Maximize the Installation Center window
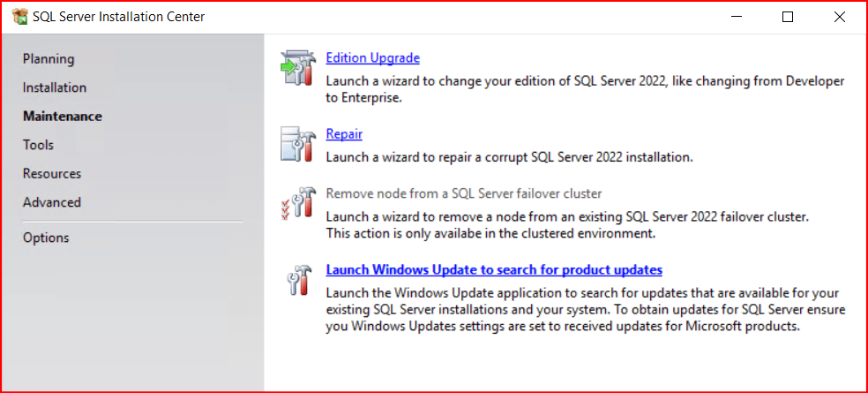 788,17
